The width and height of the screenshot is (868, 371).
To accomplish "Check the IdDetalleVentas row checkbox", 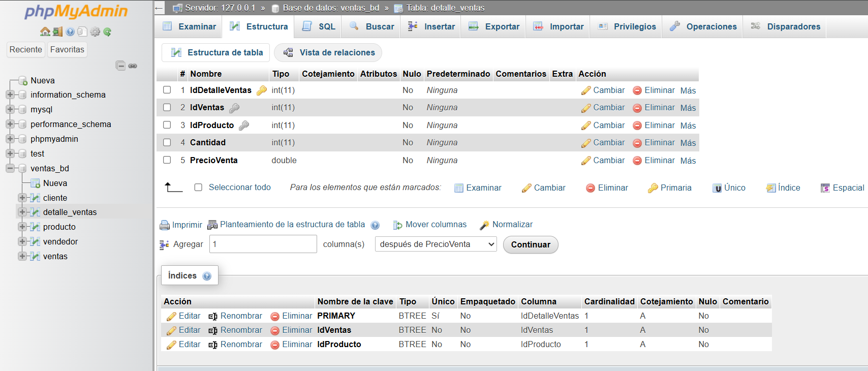I will [167, 90].
